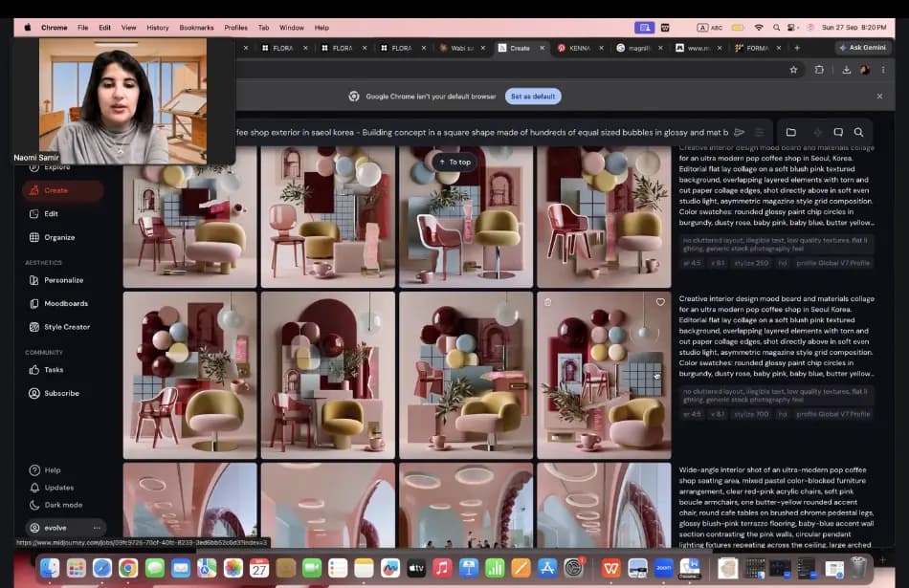The image size is (909, 588).
Task: Click the Naomi Samir video thumbnail
Action: click(123, 100)
